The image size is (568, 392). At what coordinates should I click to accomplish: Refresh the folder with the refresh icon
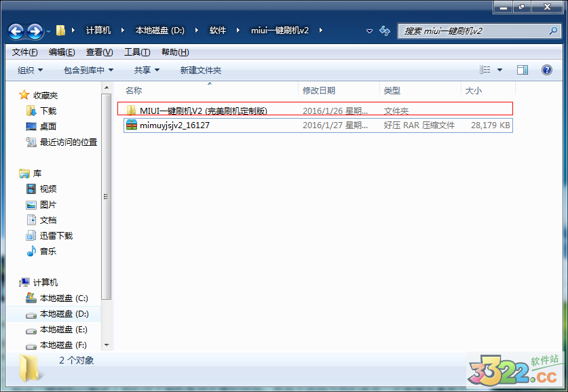[384, 31]
